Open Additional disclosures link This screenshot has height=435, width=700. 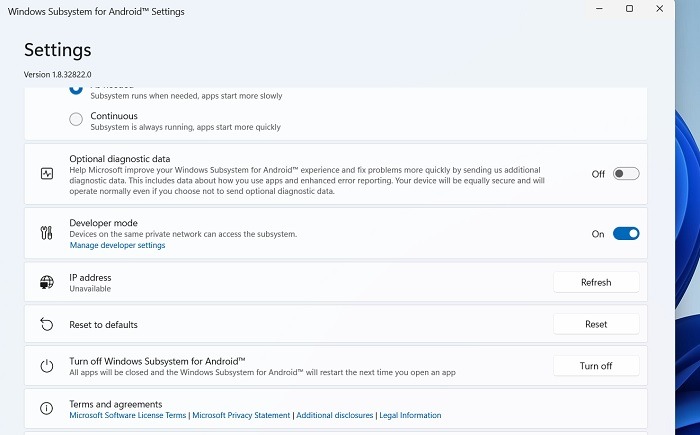(334, 415)
